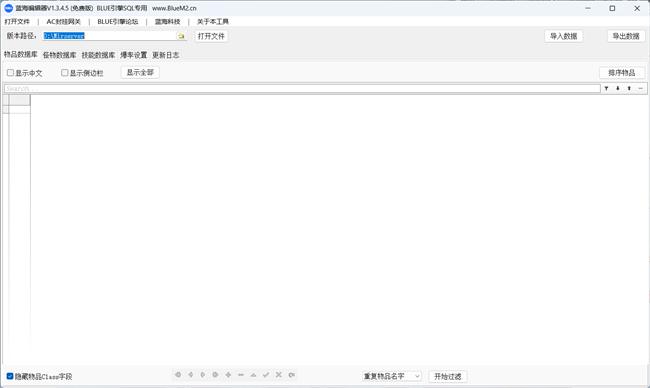Open the 蓝海科技 menu item

coord(167,22)
